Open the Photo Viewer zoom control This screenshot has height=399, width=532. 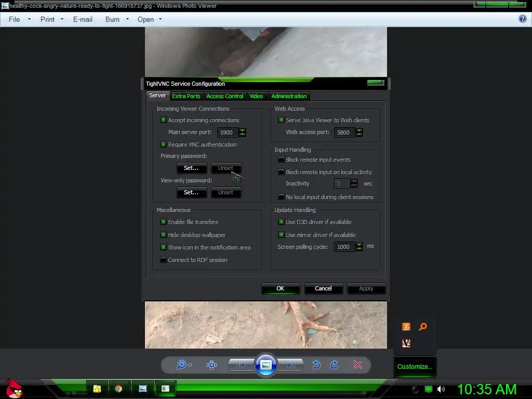click(x=184, y=365)
